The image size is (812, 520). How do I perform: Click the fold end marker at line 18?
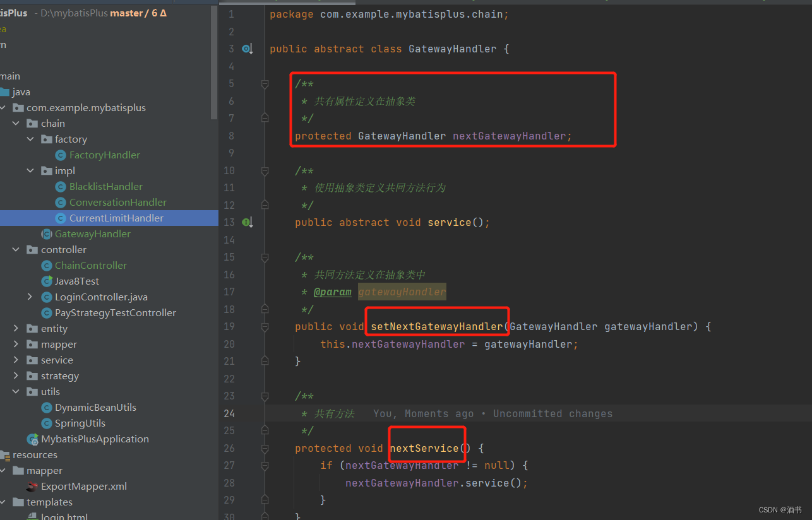(265, 309)
